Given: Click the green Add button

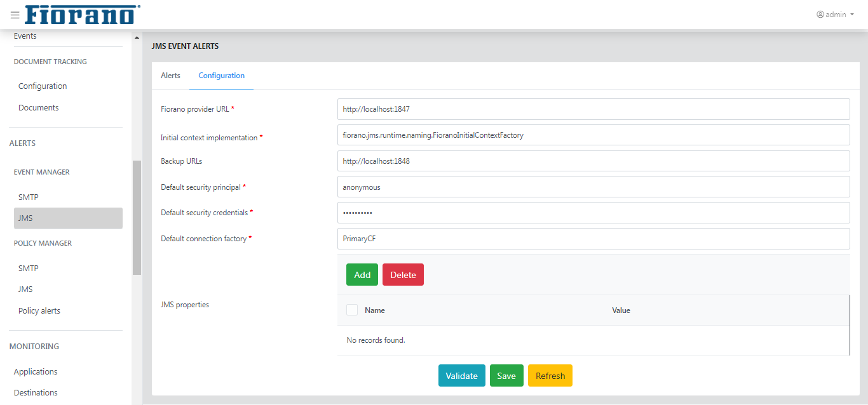Looking at the screenshot, I should pyautogui.click(x=362, y=275).
